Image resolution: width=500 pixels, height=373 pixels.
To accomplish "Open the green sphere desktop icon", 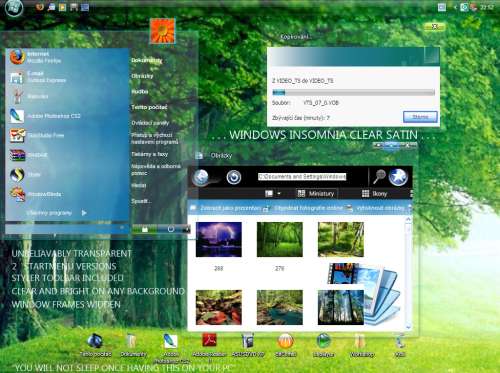I will 323,345.
